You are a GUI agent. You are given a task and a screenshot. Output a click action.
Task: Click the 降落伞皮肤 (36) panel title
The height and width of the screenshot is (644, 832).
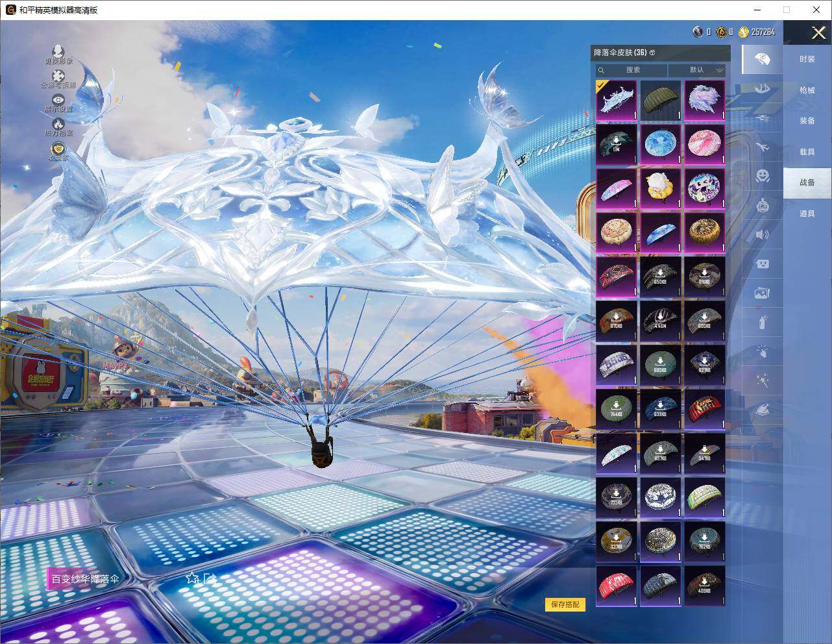[x=620, y=53]
